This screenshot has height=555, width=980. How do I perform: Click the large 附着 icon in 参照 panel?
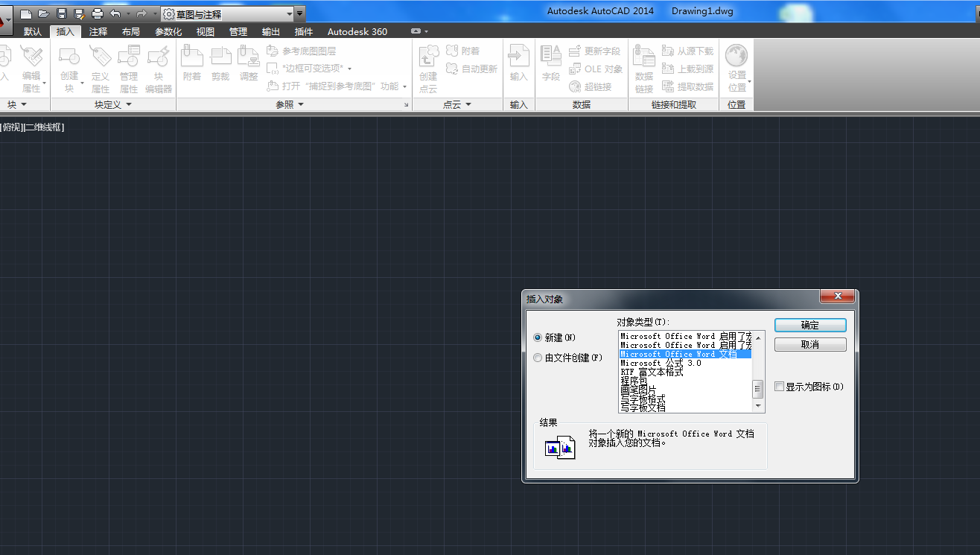click(192, 56)
